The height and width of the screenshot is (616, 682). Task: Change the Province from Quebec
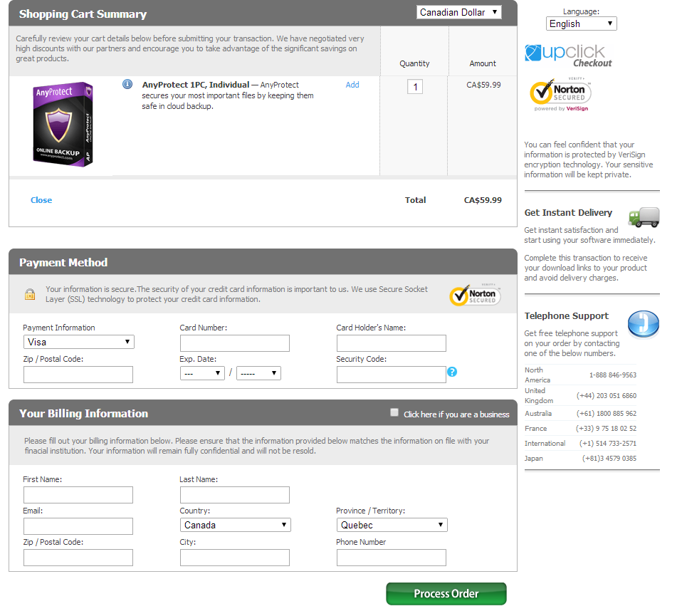[x=391, y=525]
